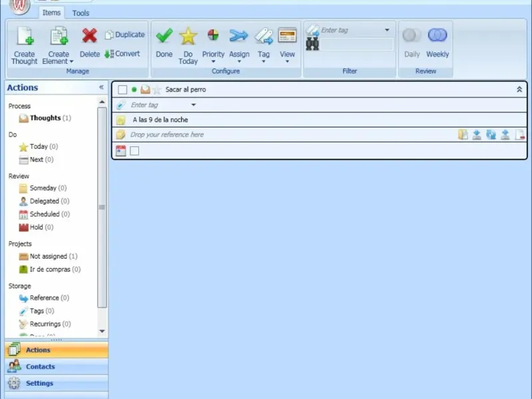Select Ir de compras (0) project
Screen dimensions: 532x399
[50, 269]
